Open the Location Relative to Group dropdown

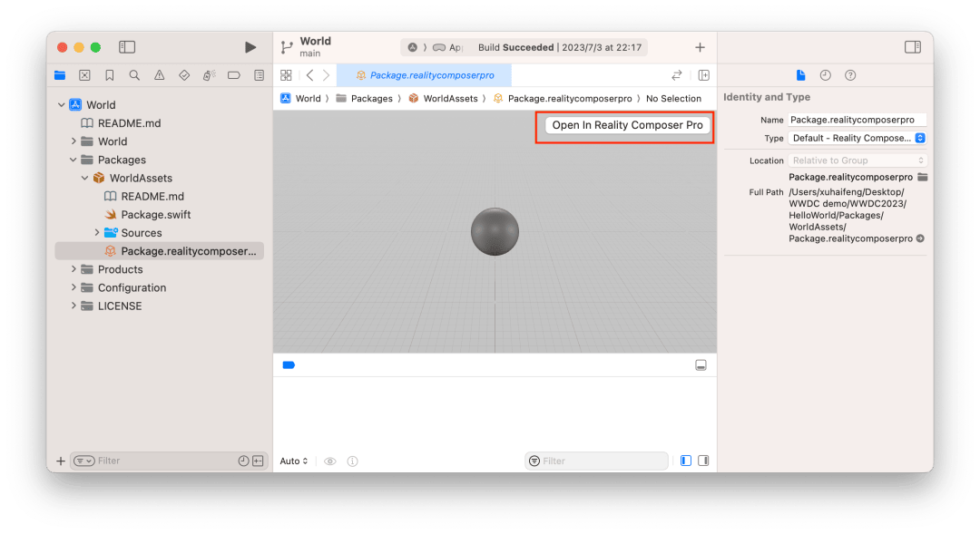click(x=857, y=160)
